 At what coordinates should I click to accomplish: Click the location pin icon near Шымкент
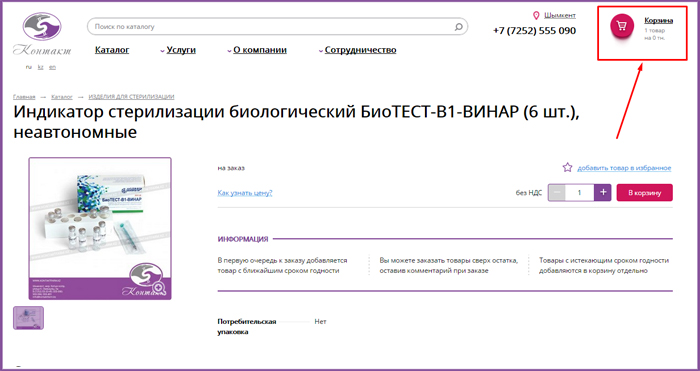536,16
